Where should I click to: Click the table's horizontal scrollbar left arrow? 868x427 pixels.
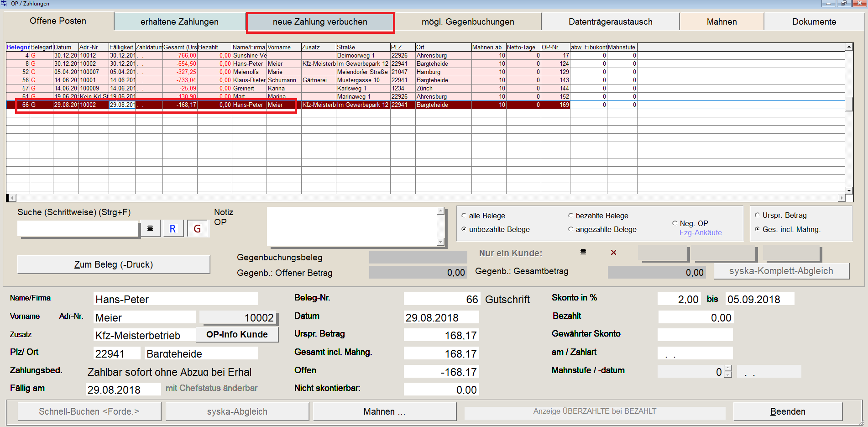point(12,198)
